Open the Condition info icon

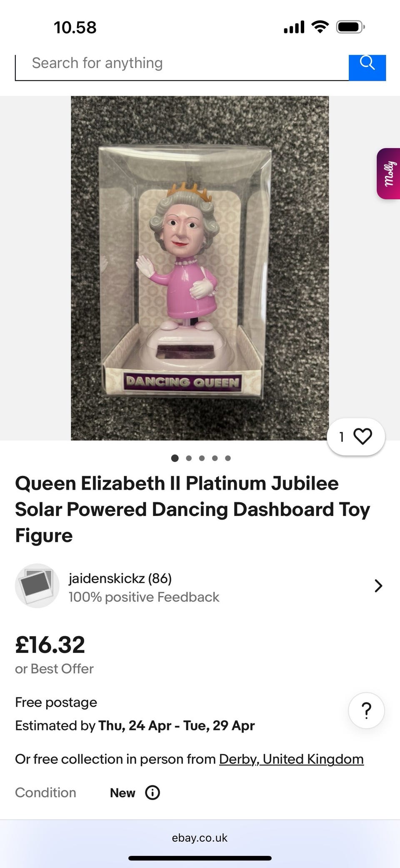[x=152, y=793]
